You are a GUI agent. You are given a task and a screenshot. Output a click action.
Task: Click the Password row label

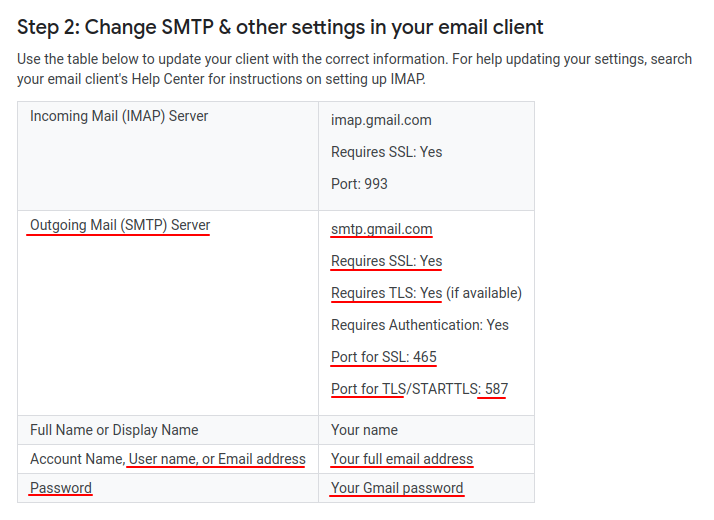click(61, 488)
